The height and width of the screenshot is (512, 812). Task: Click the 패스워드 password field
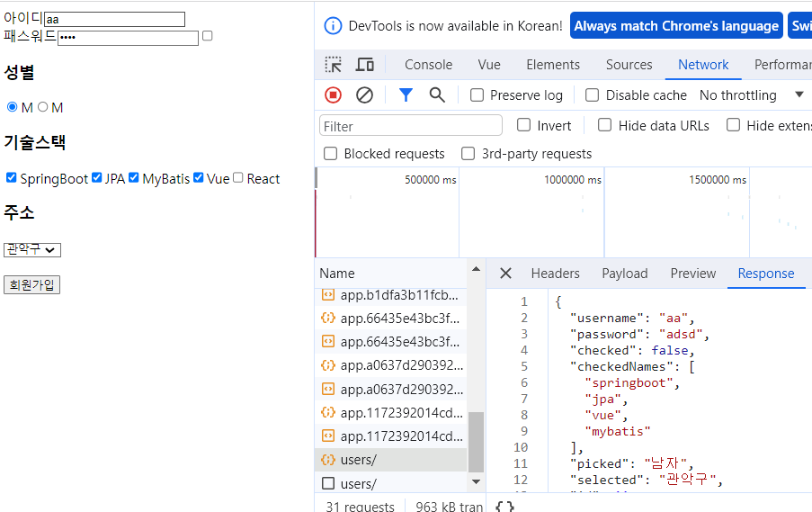point(128,38)
